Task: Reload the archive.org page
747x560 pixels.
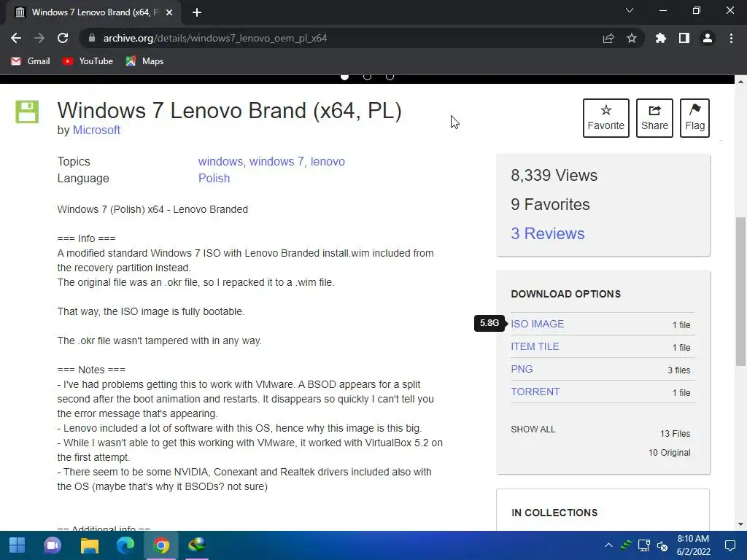Action: click(x=63, y=38)
